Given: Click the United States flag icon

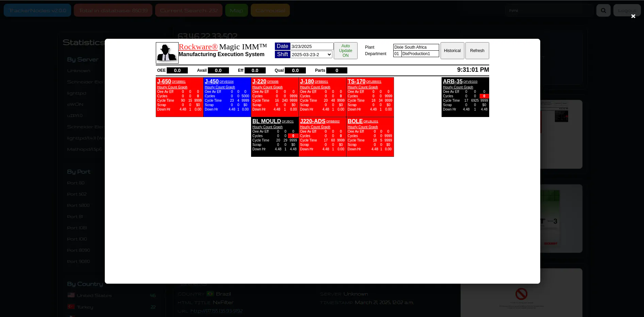Looking at the screenshot, I should pyautogui.click(x=71, y=295).
